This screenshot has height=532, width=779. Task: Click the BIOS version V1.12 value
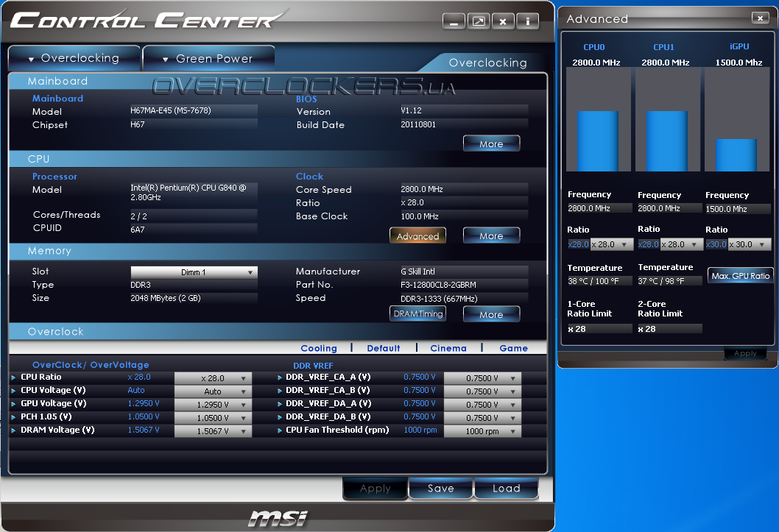coord(412,110)
